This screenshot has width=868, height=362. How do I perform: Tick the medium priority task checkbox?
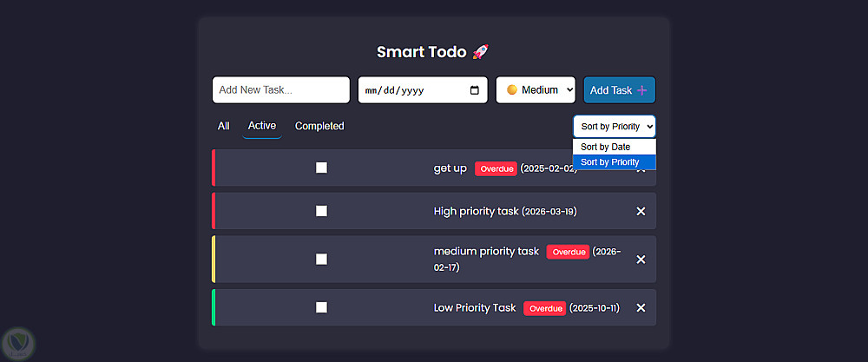(321, 259)
